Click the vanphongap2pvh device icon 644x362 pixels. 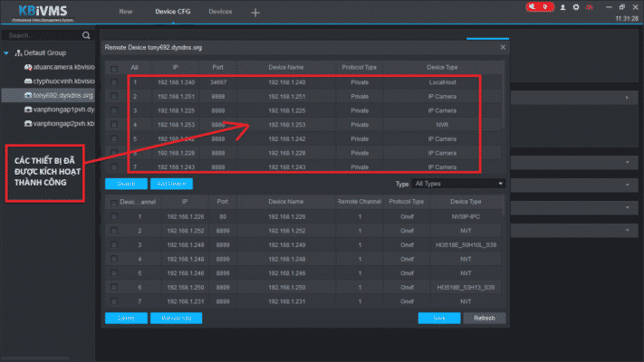click(x=28, y=124)
